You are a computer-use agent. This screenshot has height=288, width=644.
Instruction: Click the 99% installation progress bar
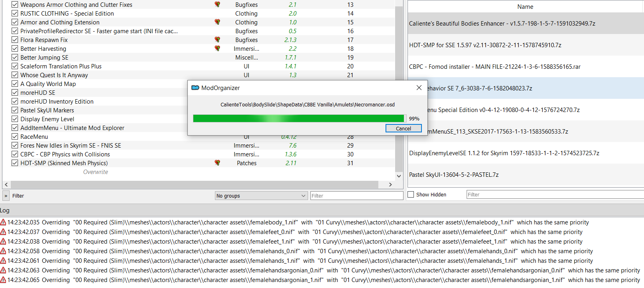click(x=299, y=118)
